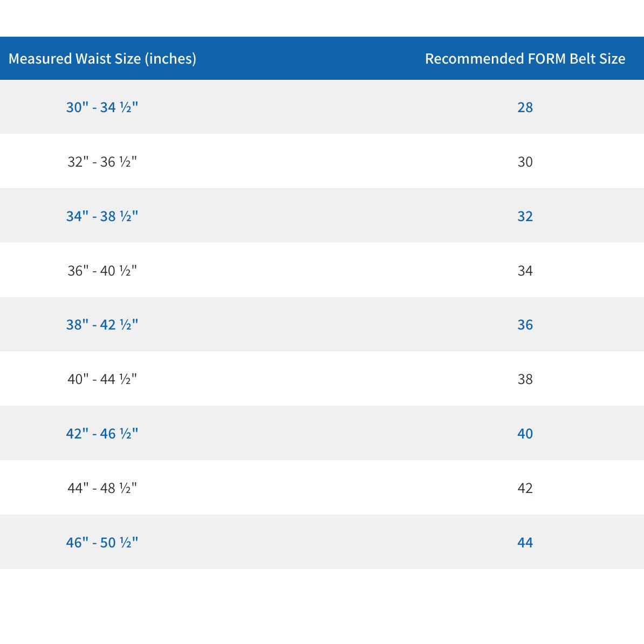The width and height of the screenshot is (644, 644).
Task: Choose the 44" - 48 ½" waist range
Action: [102, 488]
